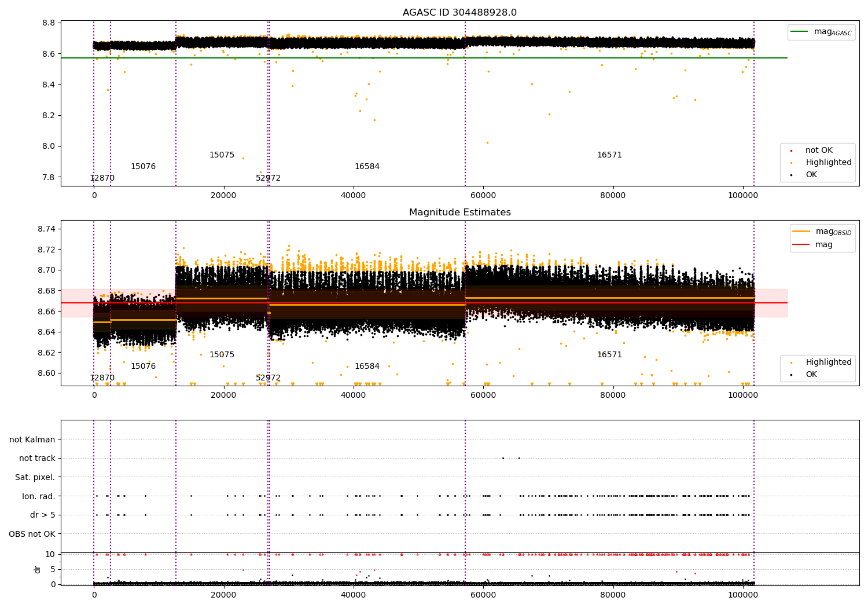
Task: Click obsid label 16584 in top plot
Action: coord(367,166)
